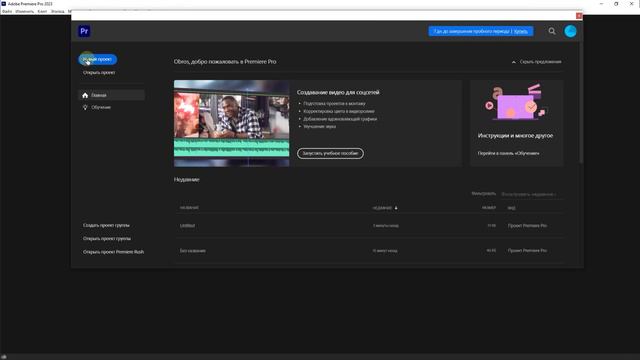Click the Premiere Pro Pr logo
Screen dimensions: 640x360
click(84, 31)
